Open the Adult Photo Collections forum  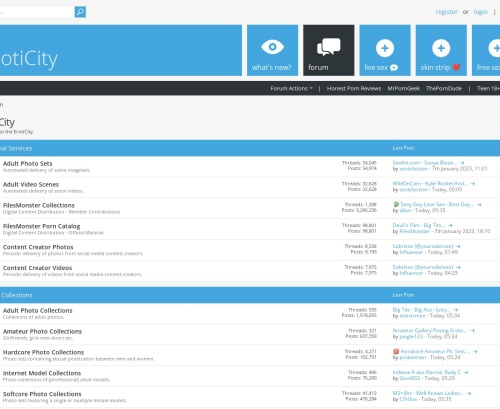pyautogui.click(x=38, y=311)
